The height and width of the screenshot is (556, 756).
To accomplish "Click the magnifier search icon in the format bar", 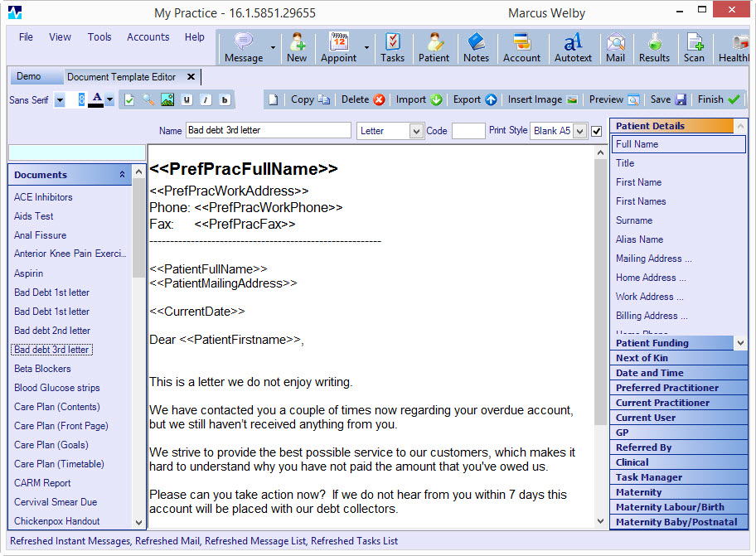I will (x=148, y=99).
